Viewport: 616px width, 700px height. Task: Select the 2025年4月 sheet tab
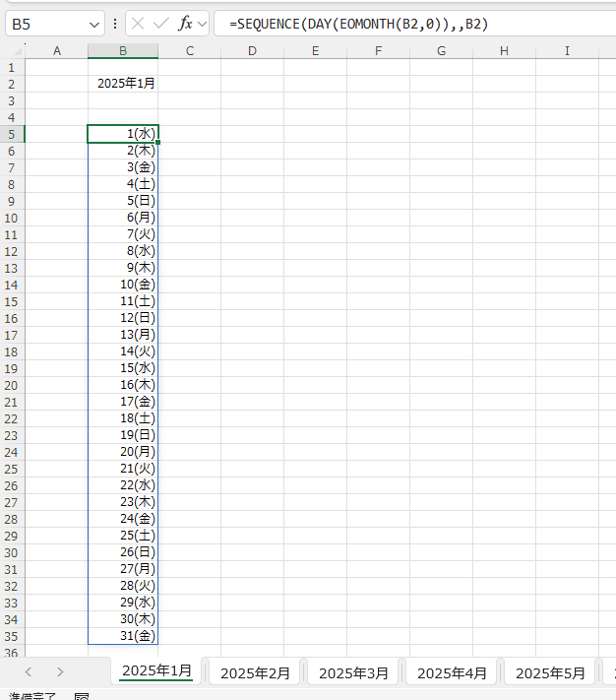[452, 673]
